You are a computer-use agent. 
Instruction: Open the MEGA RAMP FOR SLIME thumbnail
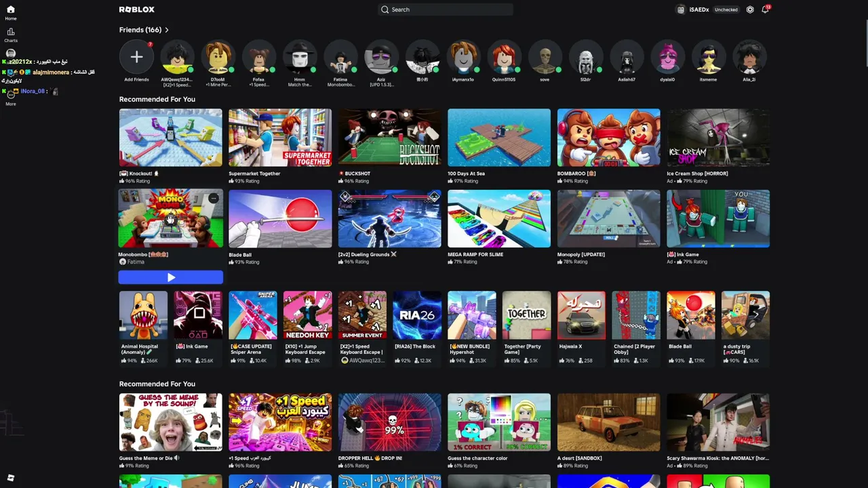click(499, 218)
